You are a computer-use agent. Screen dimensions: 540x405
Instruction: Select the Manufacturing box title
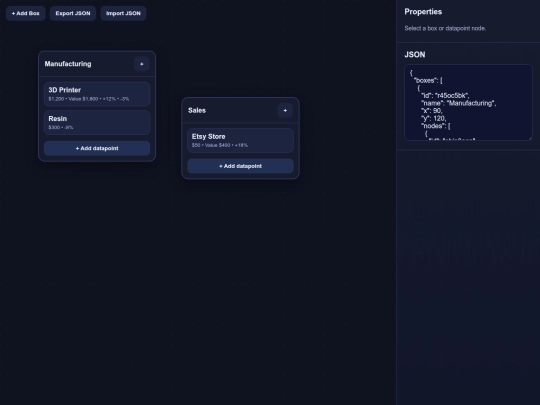tap(68, 64)
